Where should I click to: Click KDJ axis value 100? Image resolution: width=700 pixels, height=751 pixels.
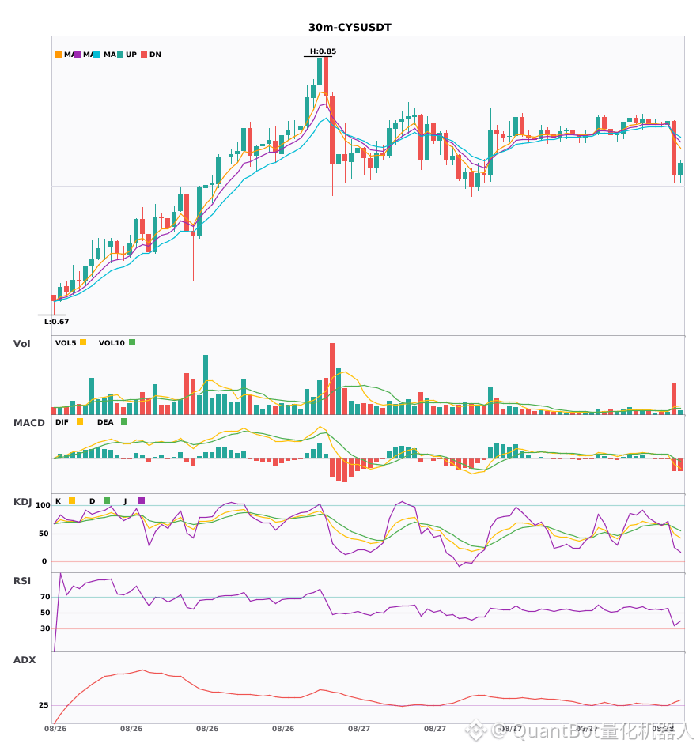(44, 505)
